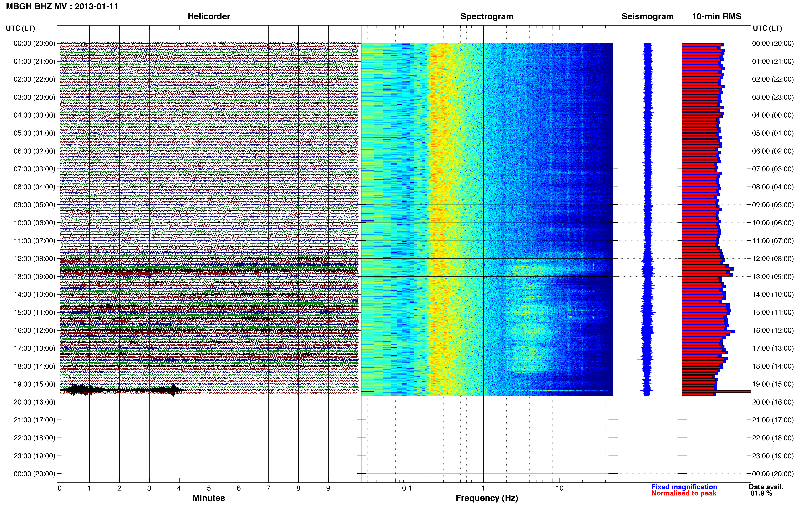The width and height of the screenshot is (812, 508).
Task: Click 23:00 (19:00) label on RMS panel axis
Action: point(773,456)
